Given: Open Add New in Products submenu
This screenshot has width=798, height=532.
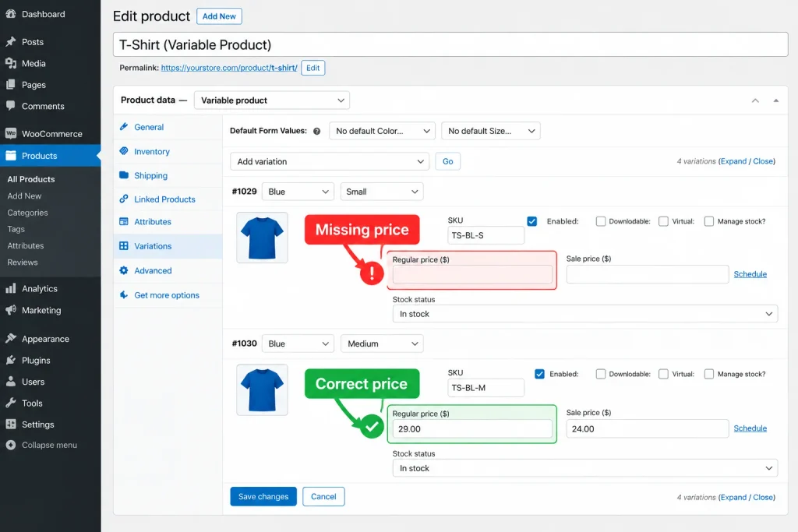Looking at the screenshot, I should 24,196.
